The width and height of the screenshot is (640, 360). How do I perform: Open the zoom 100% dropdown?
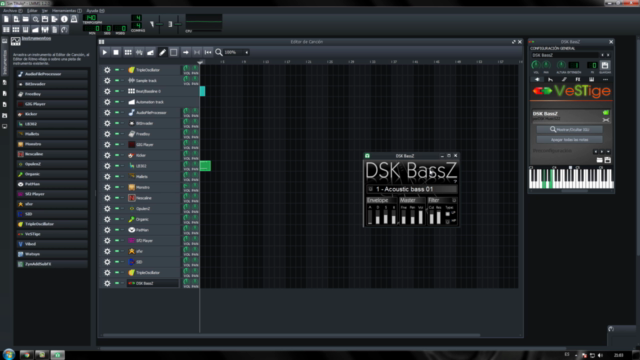[x=236, y=52]
